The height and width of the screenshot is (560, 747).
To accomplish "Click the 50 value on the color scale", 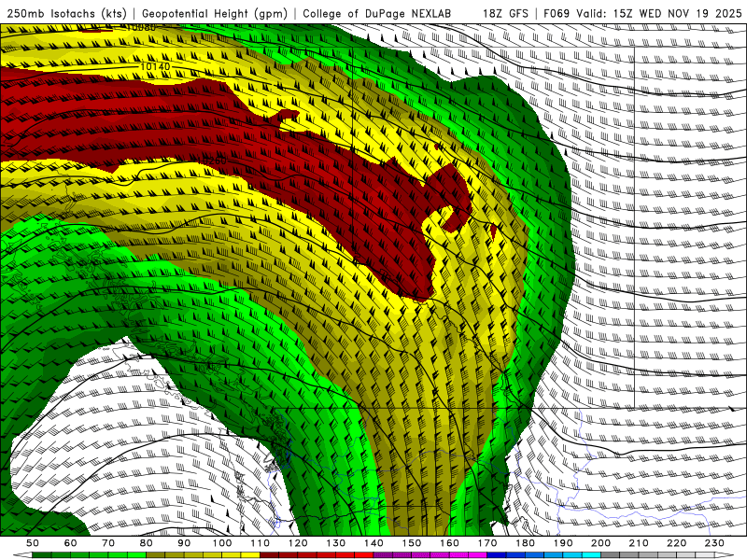I will click(33, 543).
